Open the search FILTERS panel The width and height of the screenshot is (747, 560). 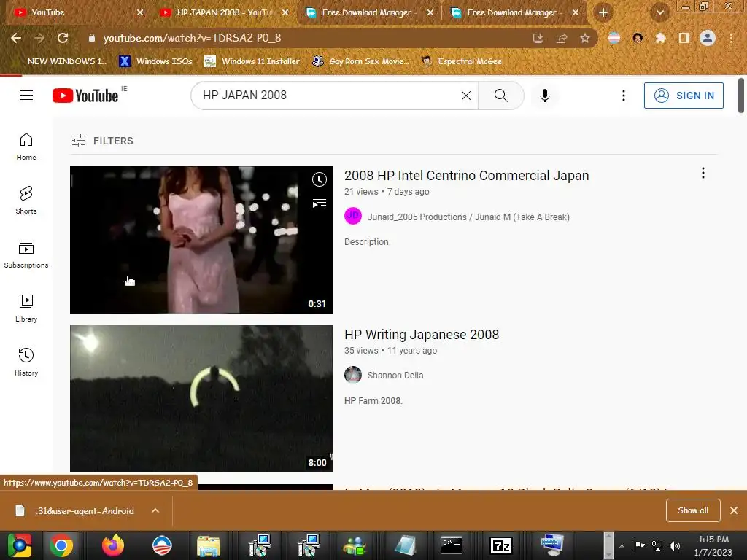coord(102,141)
